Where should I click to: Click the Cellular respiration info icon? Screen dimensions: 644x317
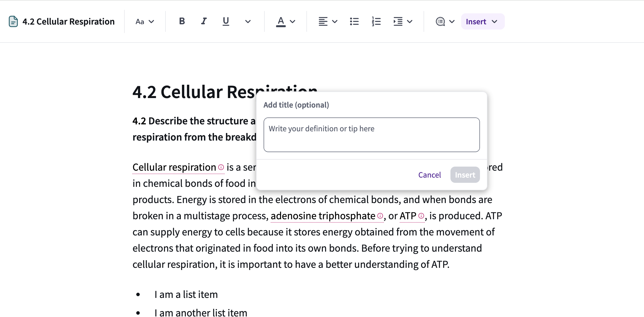(221, 167)
